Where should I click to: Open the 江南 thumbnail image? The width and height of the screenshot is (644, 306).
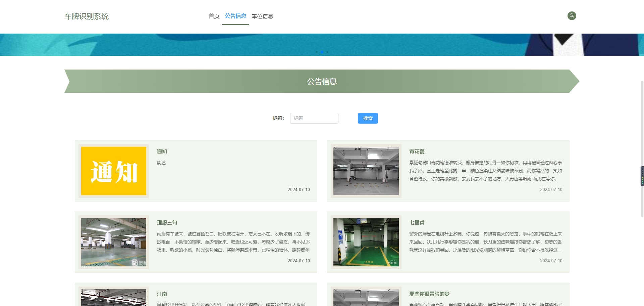(114, 297)
